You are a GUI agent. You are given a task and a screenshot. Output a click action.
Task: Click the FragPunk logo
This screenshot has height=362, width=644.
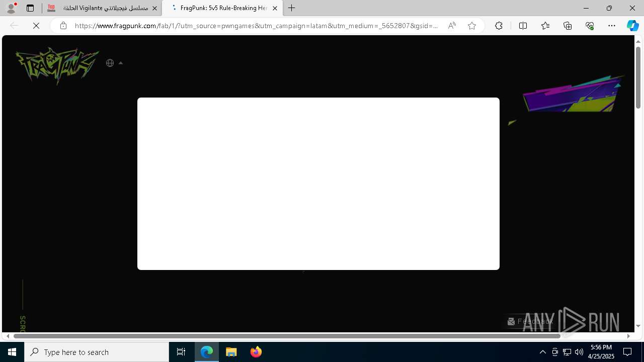pyautogui.click(x=57, y=65)
